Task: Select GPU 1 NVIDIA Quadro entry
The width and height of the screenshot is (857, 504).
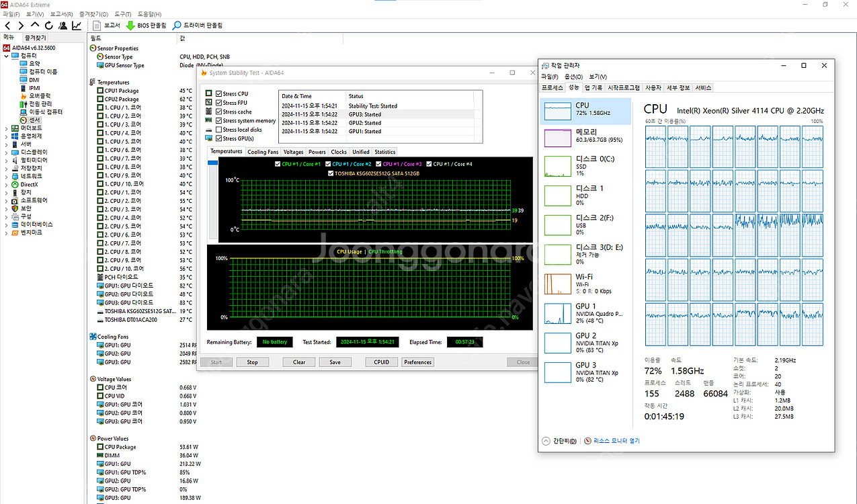Action: point(585,313)
